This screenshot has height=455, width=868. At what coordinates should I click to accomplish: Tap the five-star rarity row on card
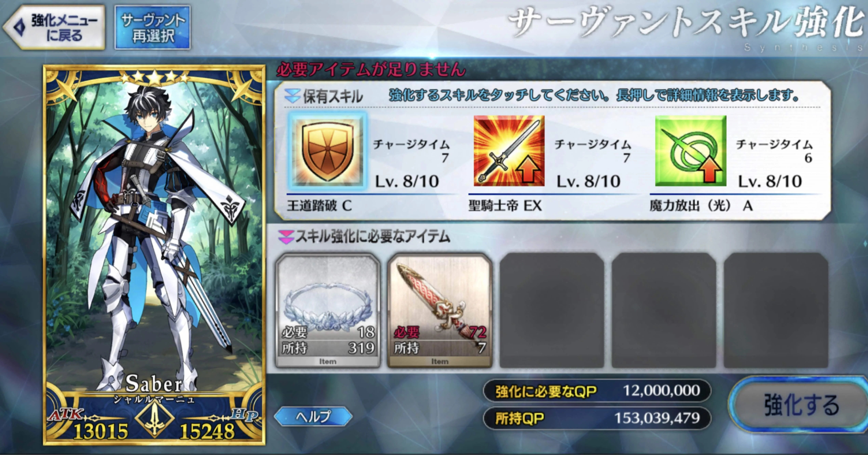[x=155, y=78]
